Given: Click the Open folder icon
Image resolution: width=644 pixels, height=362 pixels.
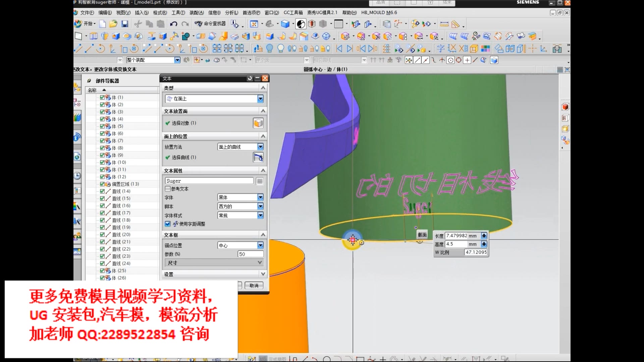Looking at the screenshot, I should pyautogui.click(x=113, y=24).
